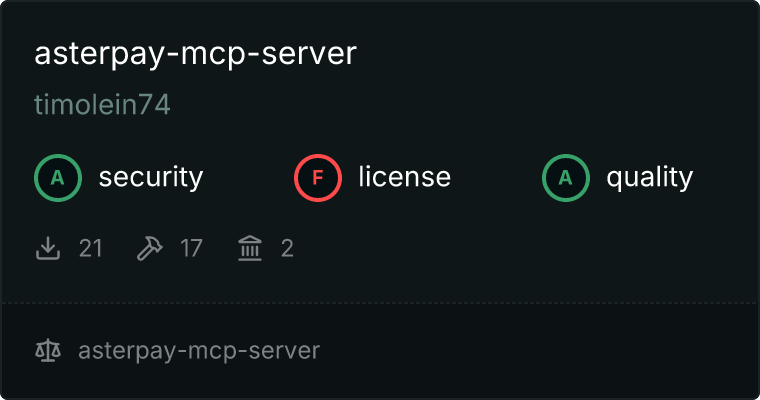Open the asterpay-mcp-server title link
The width and height of the screenshot is (760, 400).
[x=195, y=53]
